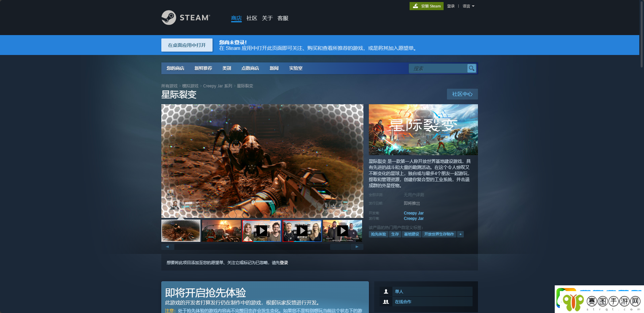Click the game header capsule image
The width and height of the screenshot is (644, 313).
pyautogui.click(x=423, y=130)
